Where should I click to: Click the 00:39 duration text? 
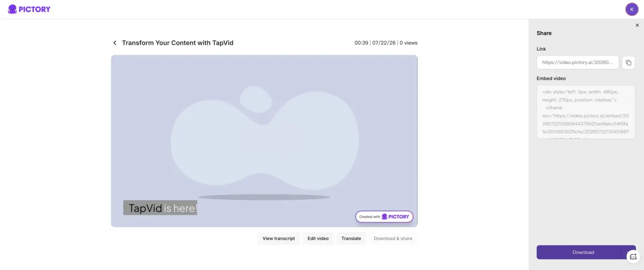point(361,43)
